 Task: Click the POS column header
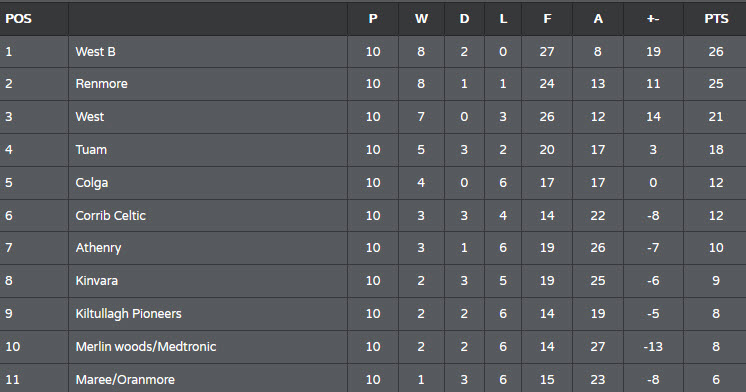click(18, 19)
